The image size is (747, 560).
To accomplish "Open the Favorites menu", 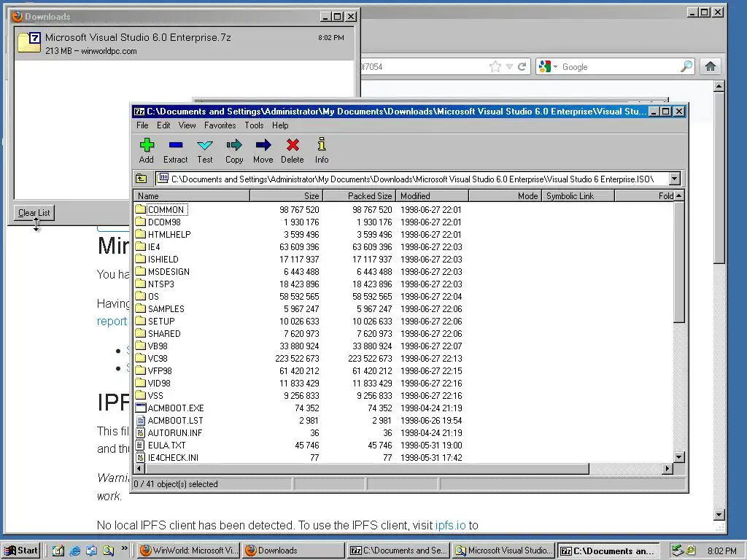I will click(x=220, y=125).
